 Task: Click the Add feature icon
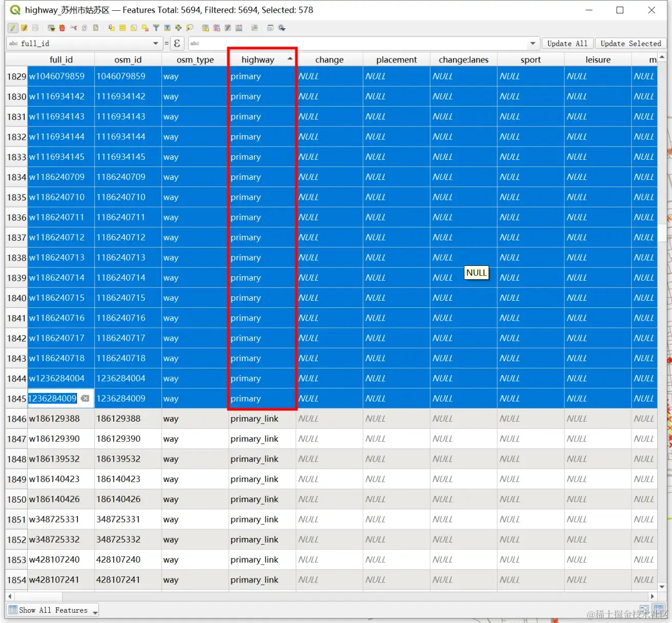[51, 28]
